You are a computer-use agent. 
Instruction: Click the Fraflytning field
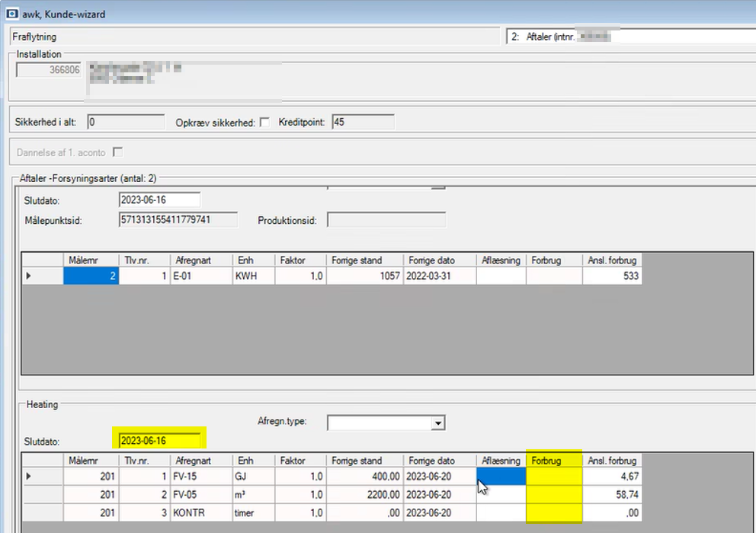(x=255, y=37)
